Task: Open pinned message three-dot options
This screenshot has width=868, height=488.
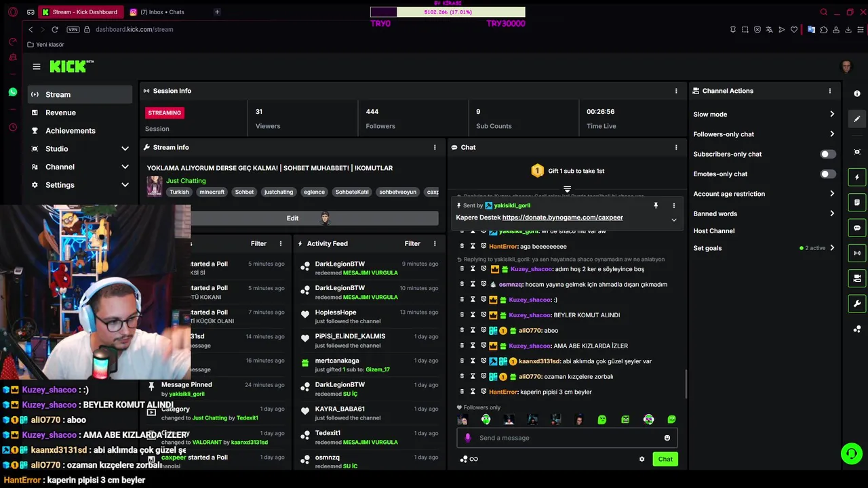Action: (x=673, y=205)
